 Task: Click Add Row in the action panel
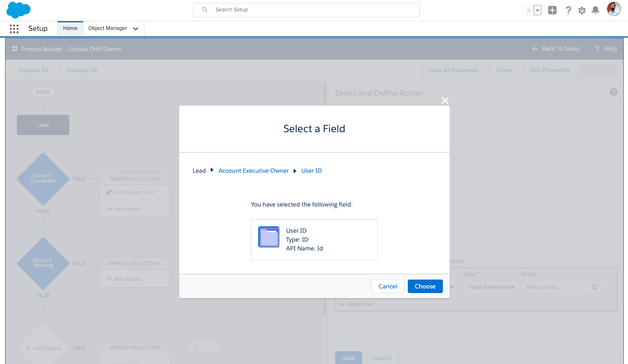point(356,304)
